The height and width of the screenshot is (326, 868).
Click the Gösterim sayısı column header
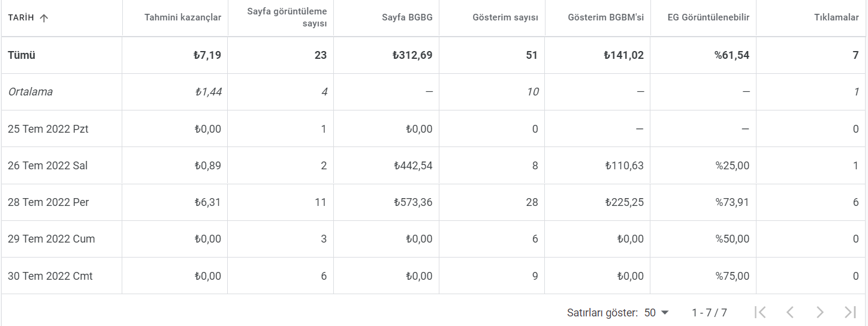[505, 18]
